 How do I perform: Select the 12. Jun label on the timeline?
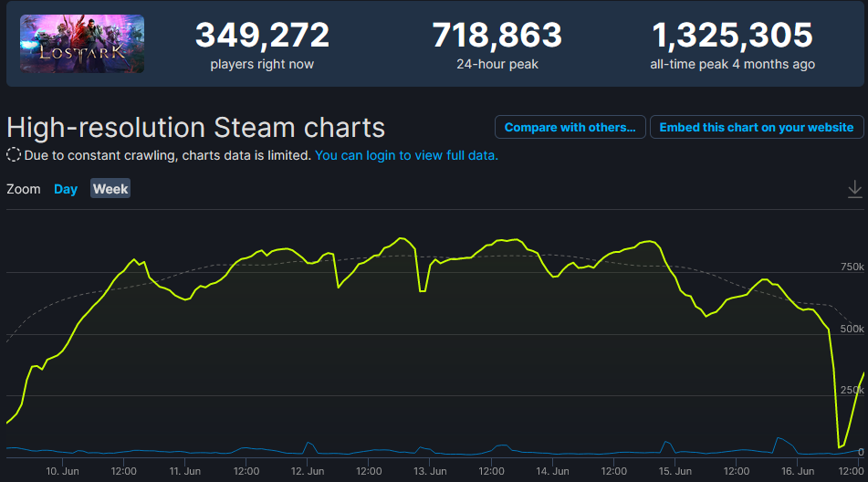coord(308,471)
